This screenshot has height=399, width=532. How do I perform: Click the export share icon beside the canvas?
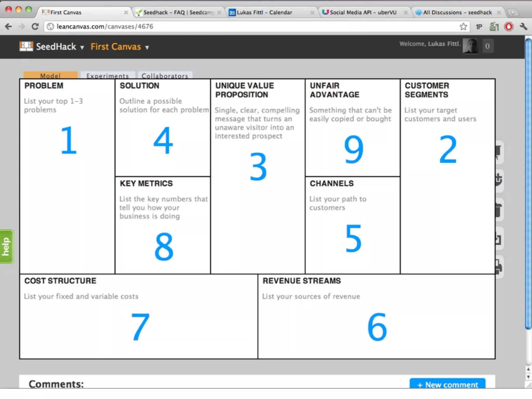498,239
